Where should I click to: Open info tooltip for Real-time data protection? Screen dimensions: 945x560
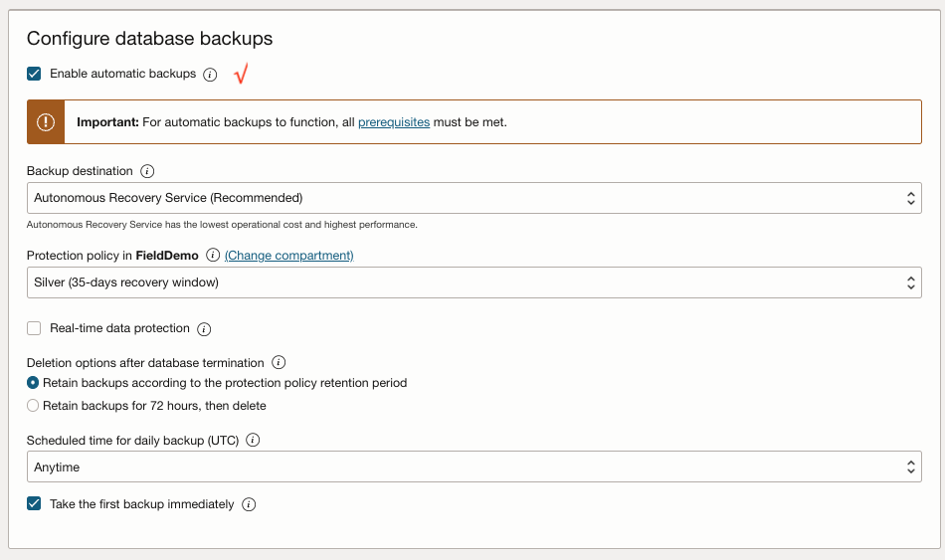coord(204,329)
